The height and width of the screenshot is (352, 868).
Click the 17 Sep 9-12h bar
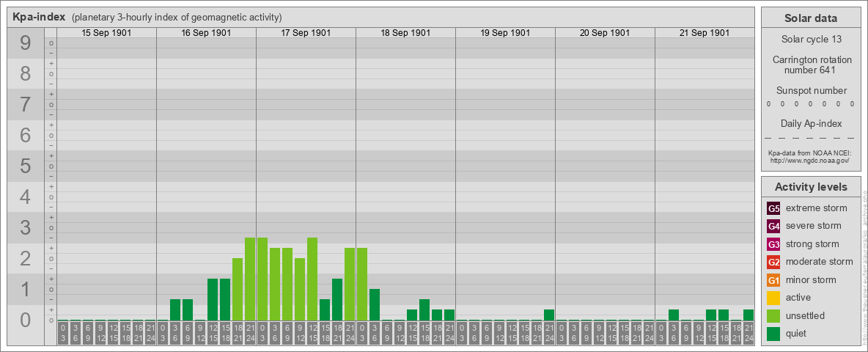pyautogui.click(x=300, y=290)
